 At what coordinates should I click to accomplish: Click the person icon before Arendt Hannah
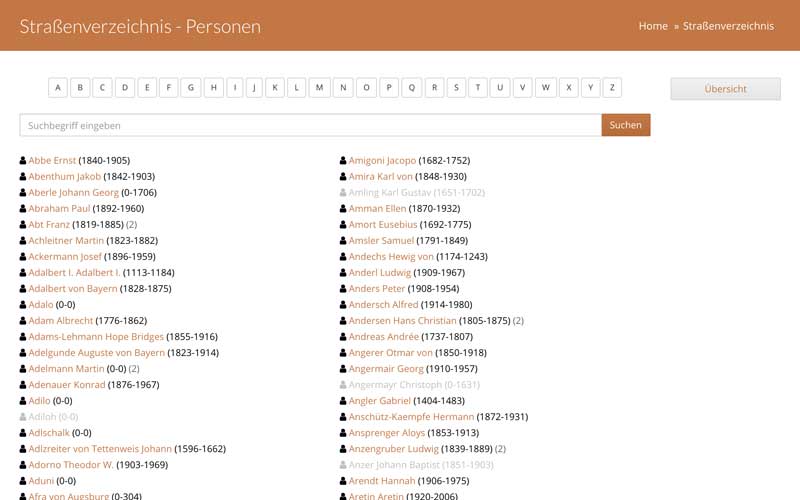click(343, 481)
